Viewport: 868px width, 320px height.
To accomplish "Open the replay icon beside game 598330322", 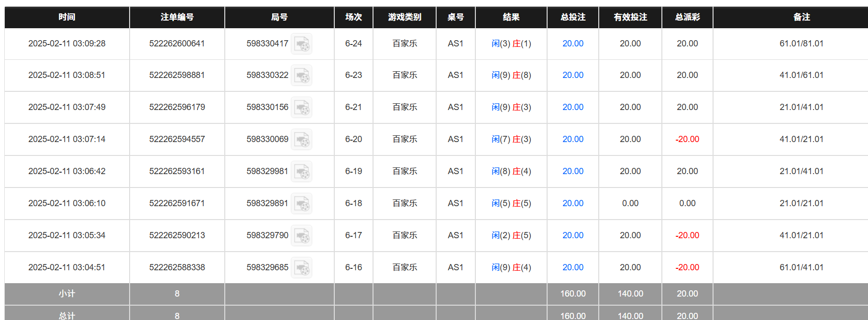I will (302, 75).
